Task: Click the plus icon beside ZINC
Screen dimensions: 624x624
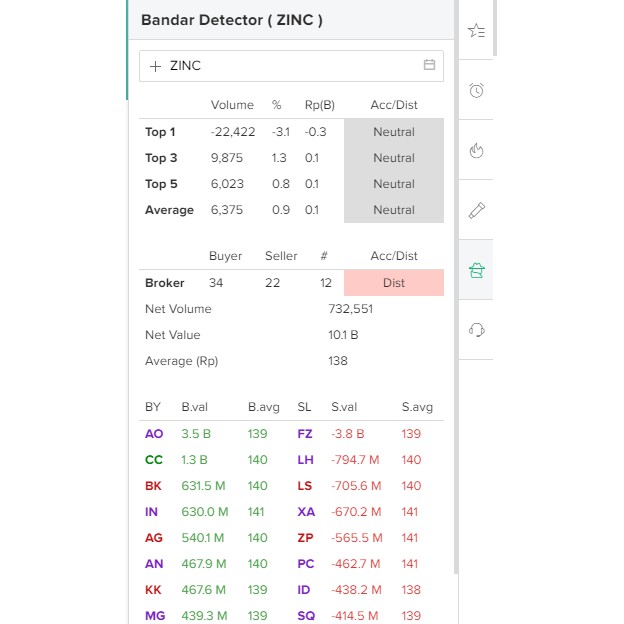Action: (x=155, y=66)
